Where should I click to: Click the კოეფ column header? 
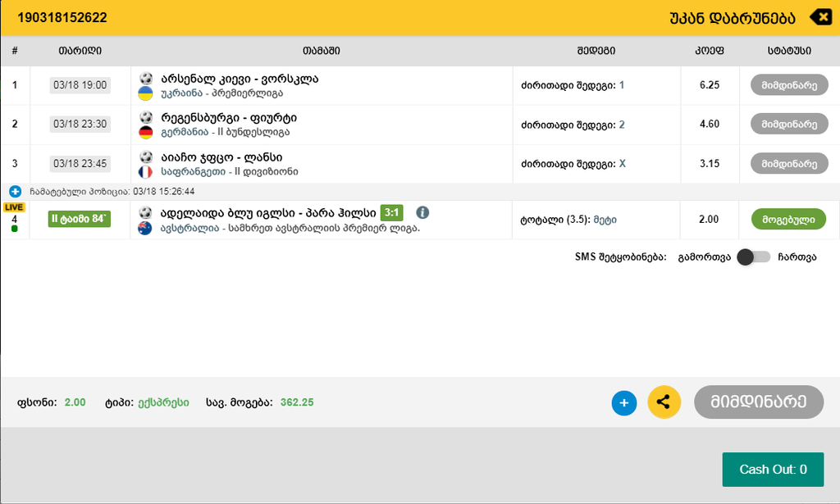710,51
